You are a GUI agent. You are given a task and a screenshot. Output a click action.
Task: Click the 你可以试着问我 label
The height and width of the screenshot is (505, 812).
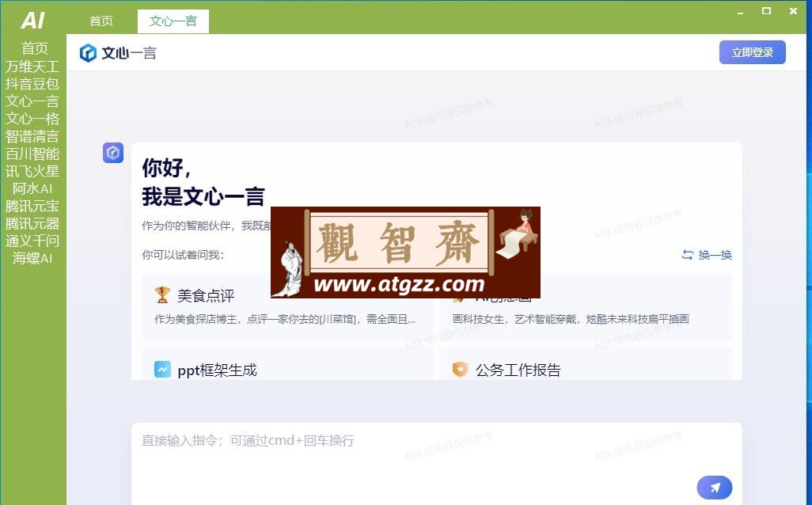tap(183, 255)
